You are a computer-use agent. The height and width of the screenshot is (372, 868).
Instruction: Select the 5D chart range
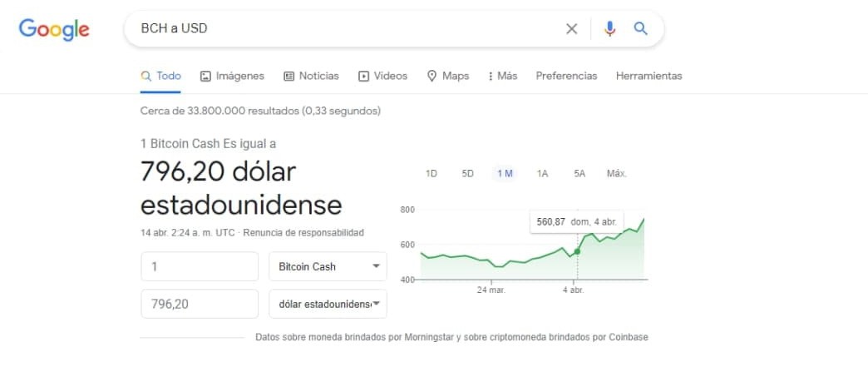(468, 174)
